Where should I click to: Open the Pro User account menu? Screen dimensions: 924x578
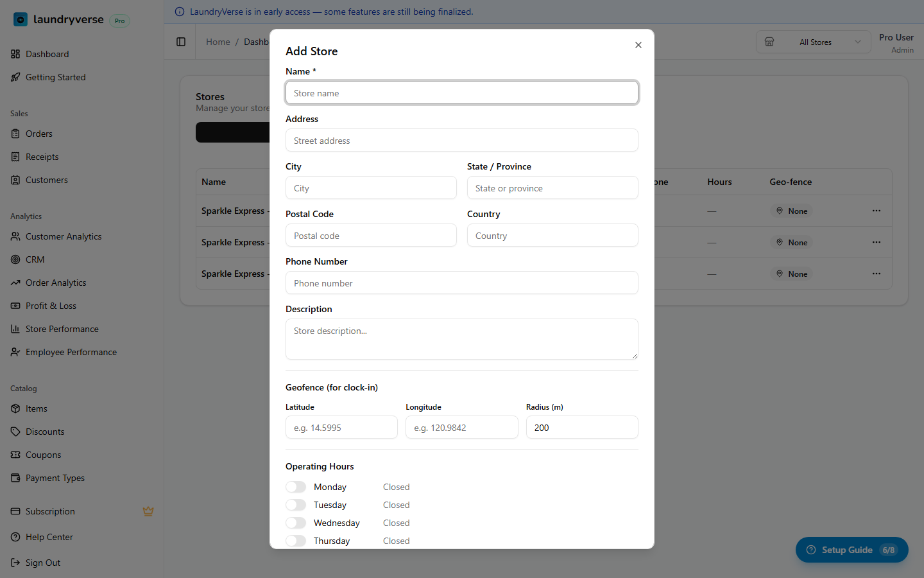click(x=896, y=43)
